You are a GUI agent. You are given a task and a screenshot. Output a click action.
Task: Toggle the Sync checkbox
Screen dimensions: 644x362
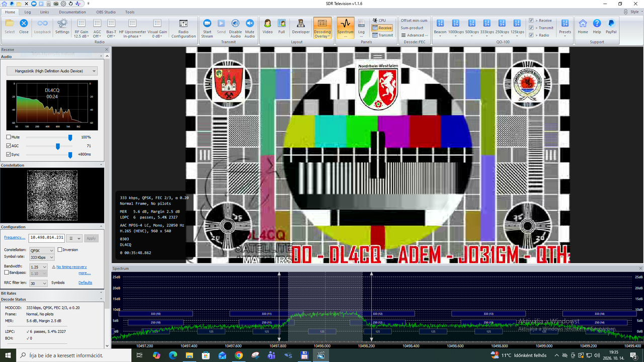pyautogui.click(x=9, y=154)
